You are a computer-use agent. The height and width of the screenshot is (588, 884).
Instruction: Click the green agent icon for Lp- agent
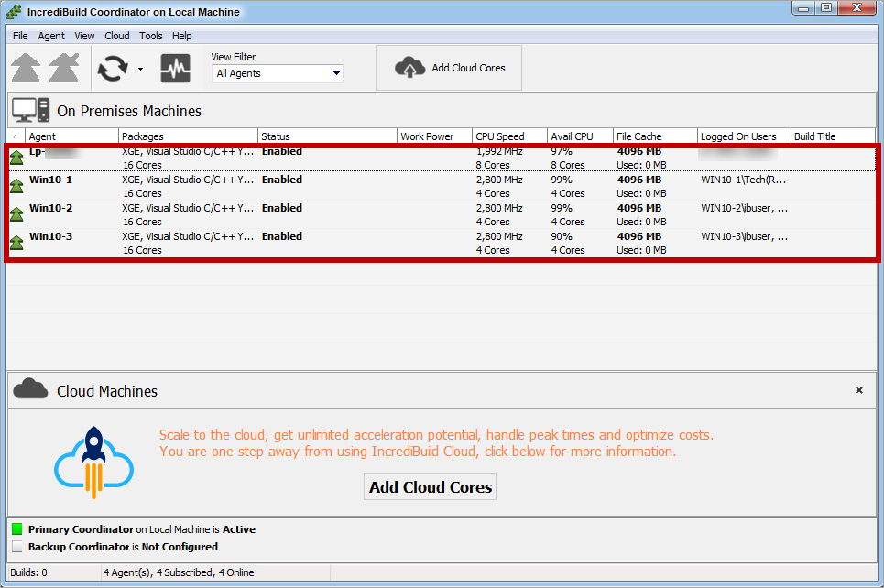tap(16, 158)
